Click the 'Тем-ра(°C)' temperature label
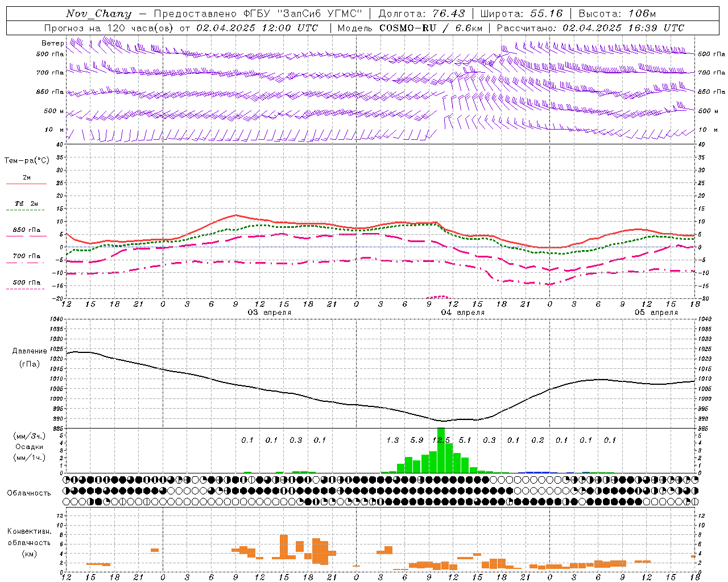 pyautogui.click(x=27, y=161)
